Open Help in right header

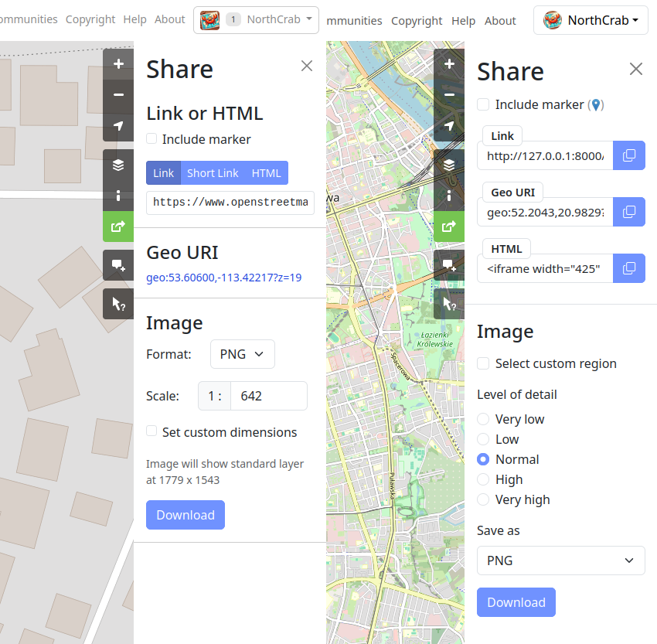tap(464, 21)
